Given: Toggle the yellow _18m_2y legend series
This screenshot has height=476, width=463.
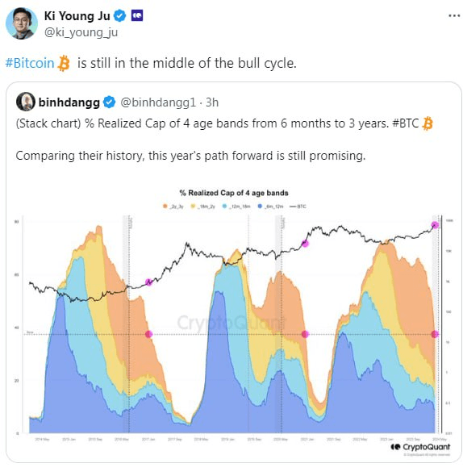Looking at the screenshot, I should click(x=202, y=207).
